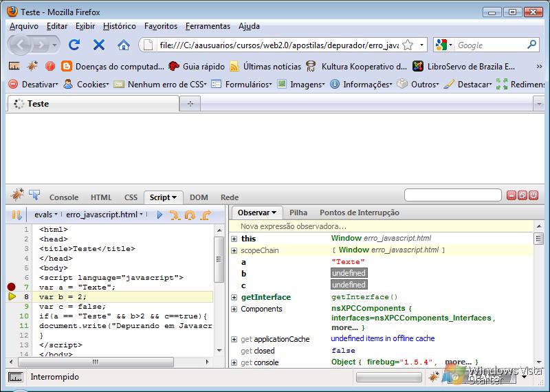Open the evals script type dropdown
This screenshot has width=550, height=392.
point(45,215)
